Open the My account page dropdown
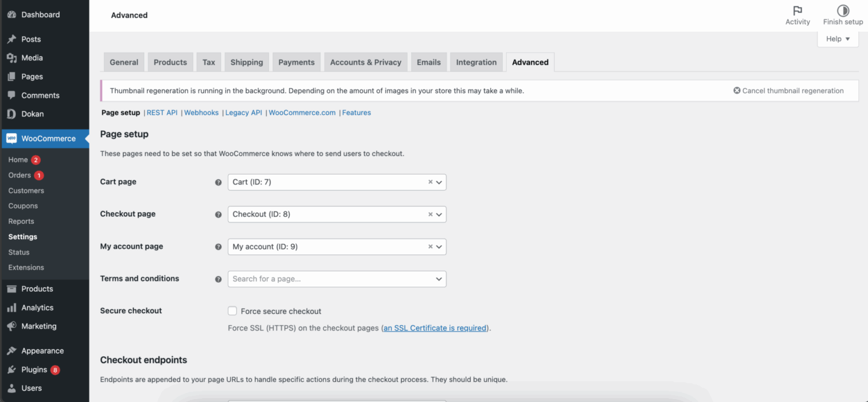The image size is (868, 402). coord(337,247)
